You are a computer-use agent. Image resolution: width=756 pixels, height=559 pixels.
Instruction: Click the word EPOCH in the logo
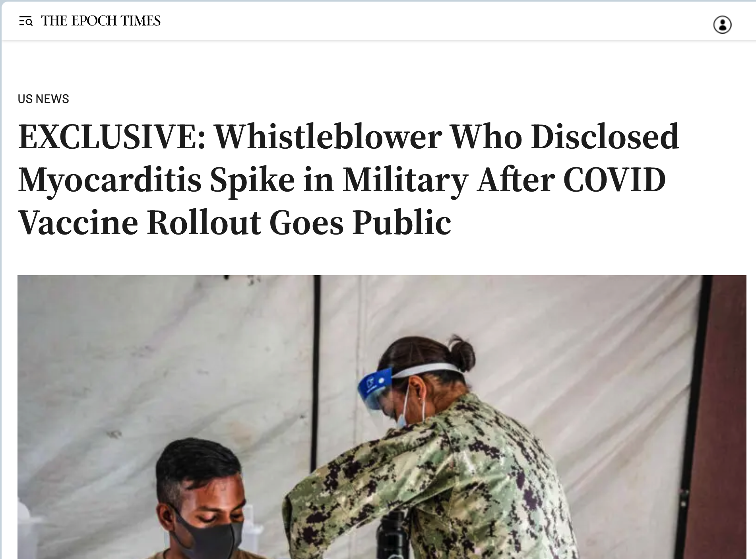tap(94, 21)
